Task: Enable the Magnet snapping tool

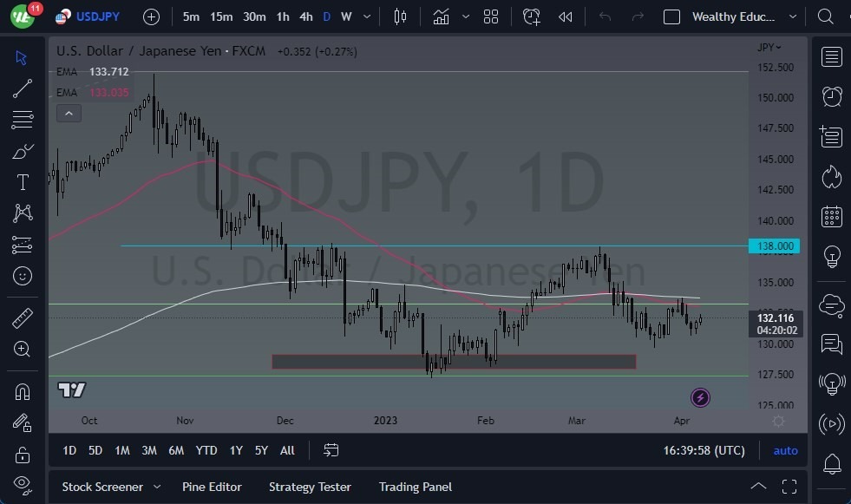Action: (x=23, y=391)
